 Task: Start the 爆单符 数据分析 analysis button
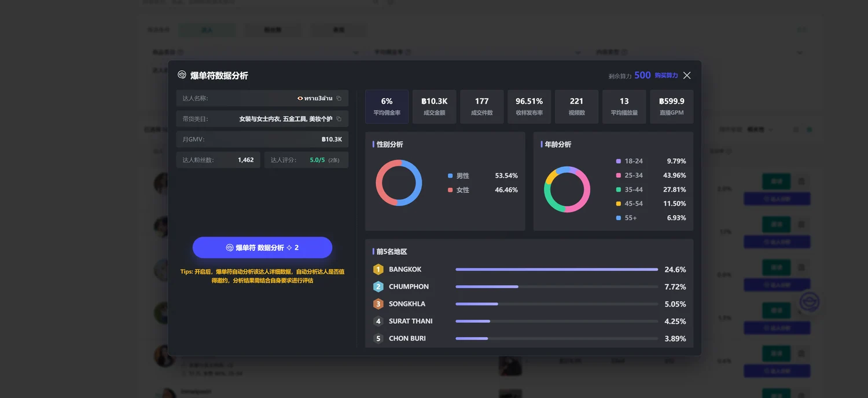coord(262,247)
